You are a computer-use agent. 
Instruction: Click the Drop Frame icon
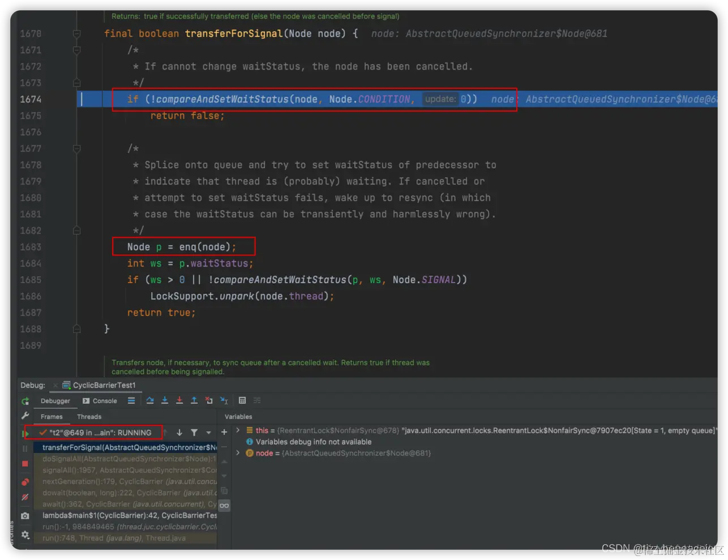pyautogui.click(x=209, y=400)
